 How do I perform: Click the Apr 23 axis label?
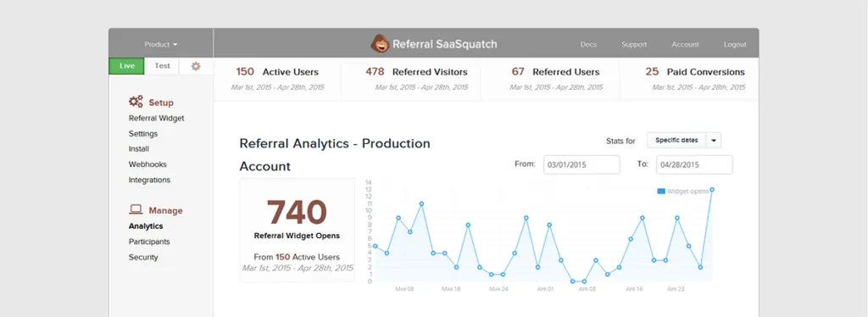click(x=676, y=289)
